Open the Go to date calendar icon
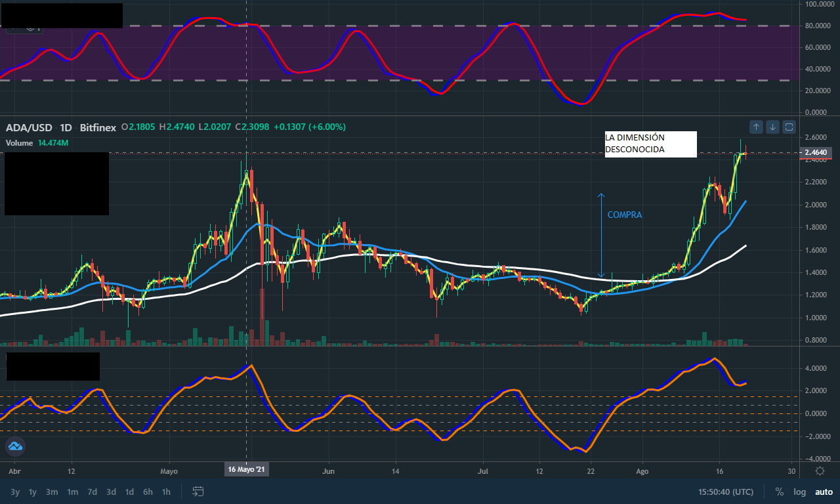The height and width of the screenshot is (504, 840). click(x=198, y=492)
